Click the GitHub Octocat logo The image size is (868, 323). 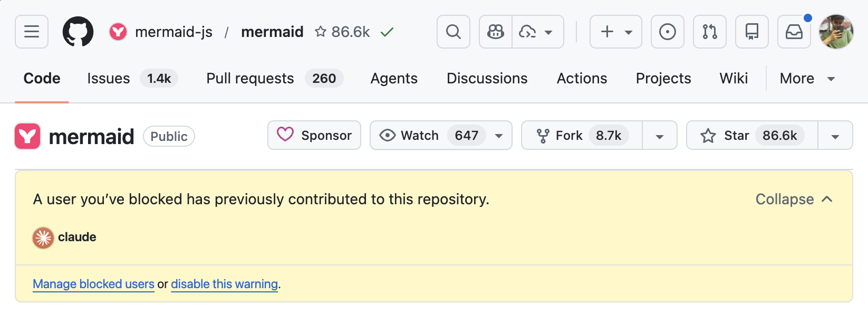point(78,32)
